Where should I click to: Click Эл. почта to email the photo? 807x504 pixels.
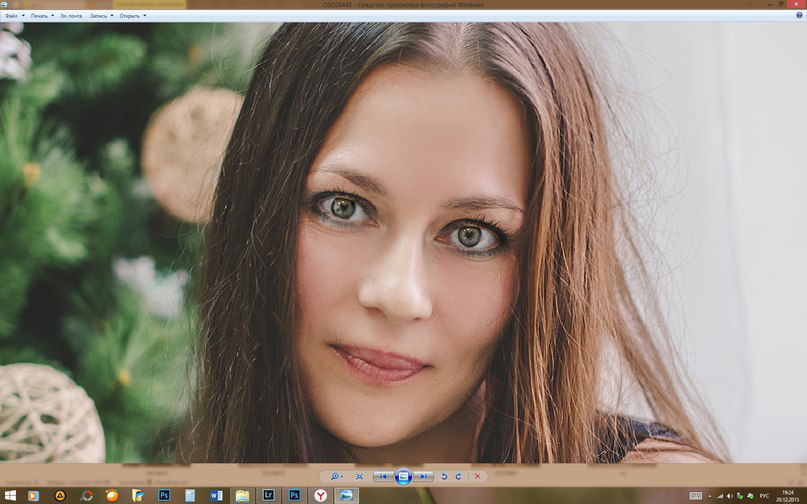[x=71, y=16]
